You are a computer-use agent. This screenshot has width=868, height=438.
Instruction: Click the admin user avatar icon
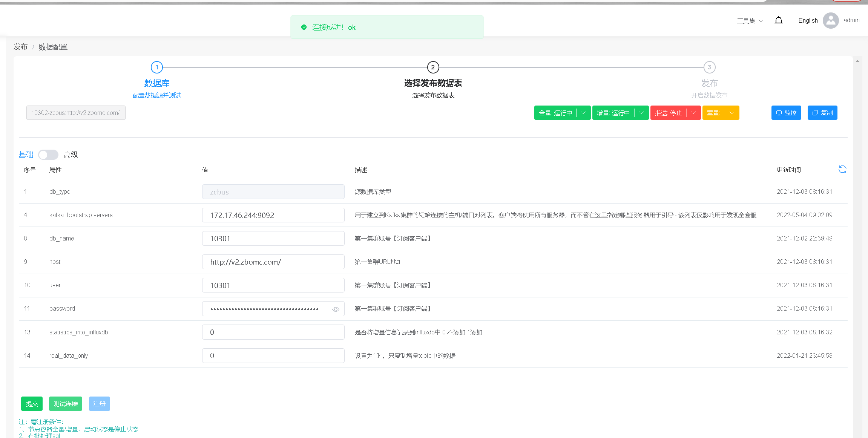830,20
